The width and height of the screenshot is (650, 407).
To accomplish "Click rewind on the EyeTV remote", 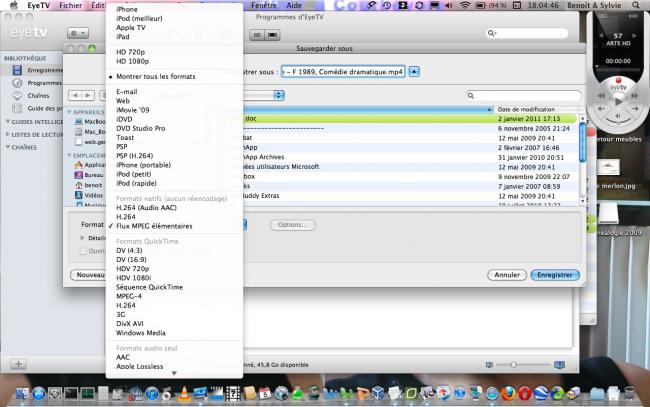I will (601, 96).
